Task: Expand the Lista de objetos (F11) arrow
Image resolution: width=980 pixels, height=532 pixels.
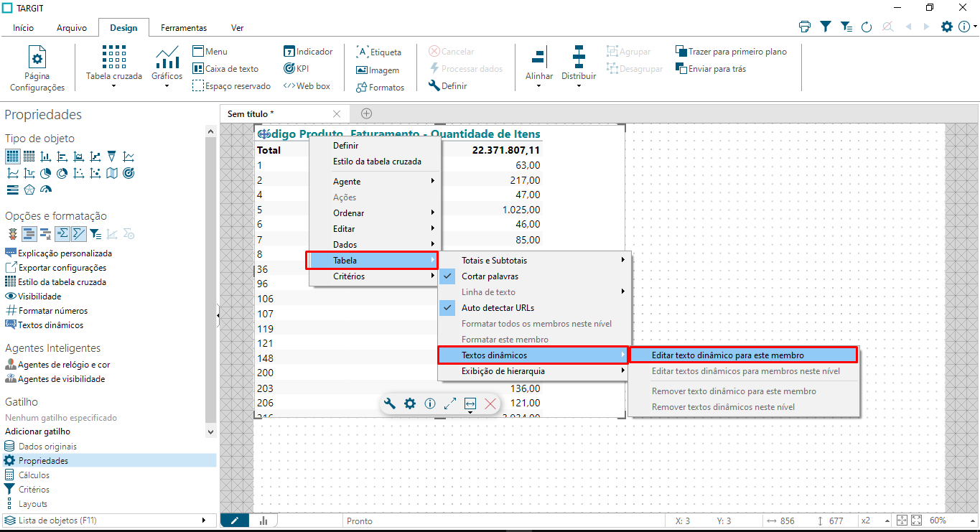Action: (x=204, y=520)
